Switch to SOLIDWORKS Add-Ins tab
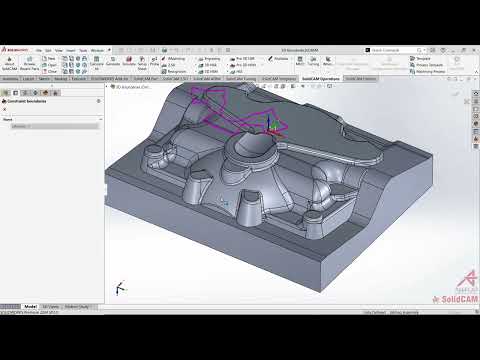The image size is (480, 360). coord(110,79)
